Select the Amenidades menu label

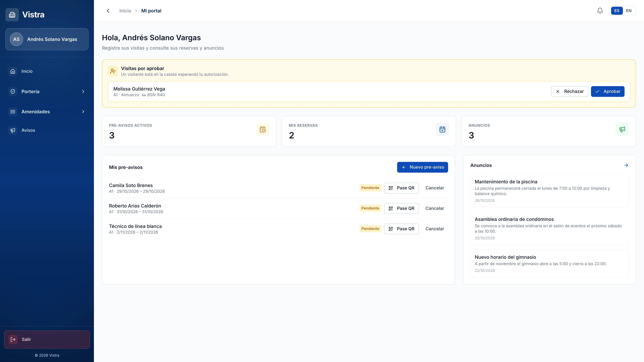[36, 112]
